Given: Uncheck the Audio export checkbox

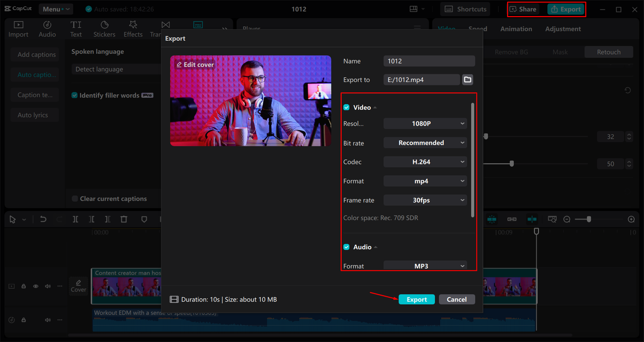Looking at the screenshot, I should [346, 247].
